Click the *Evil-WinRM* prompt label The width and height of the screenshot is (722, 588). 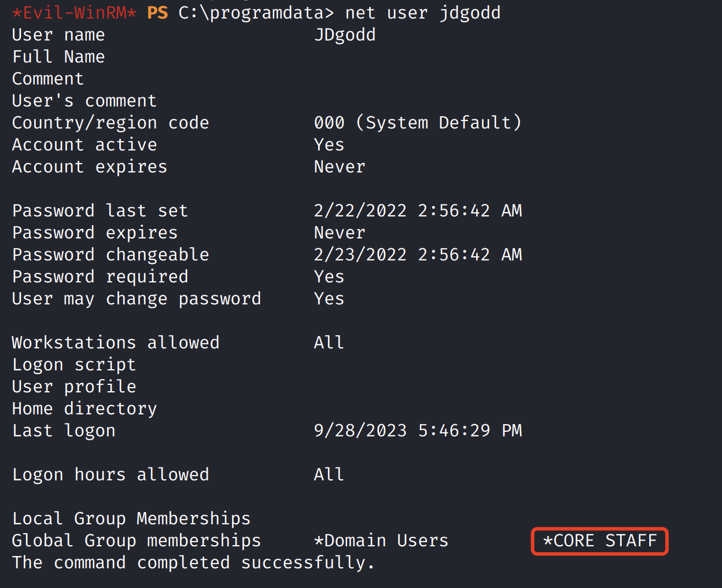point(74,13)
